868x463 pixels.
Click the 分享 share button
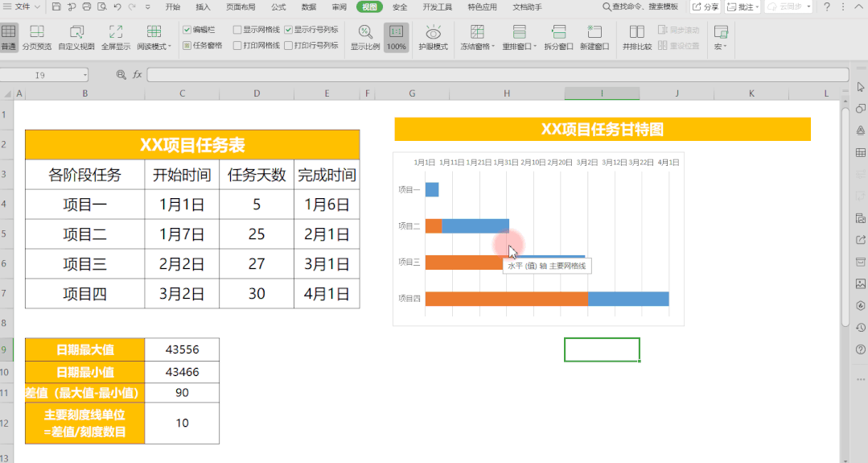point(706,7)
